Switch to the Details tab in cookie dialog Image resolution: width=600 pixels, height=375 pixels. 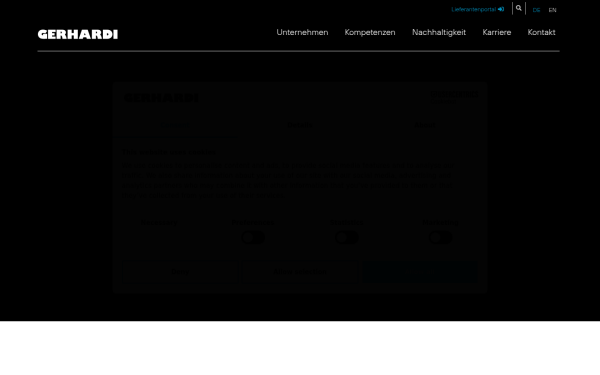coord(300,125)
